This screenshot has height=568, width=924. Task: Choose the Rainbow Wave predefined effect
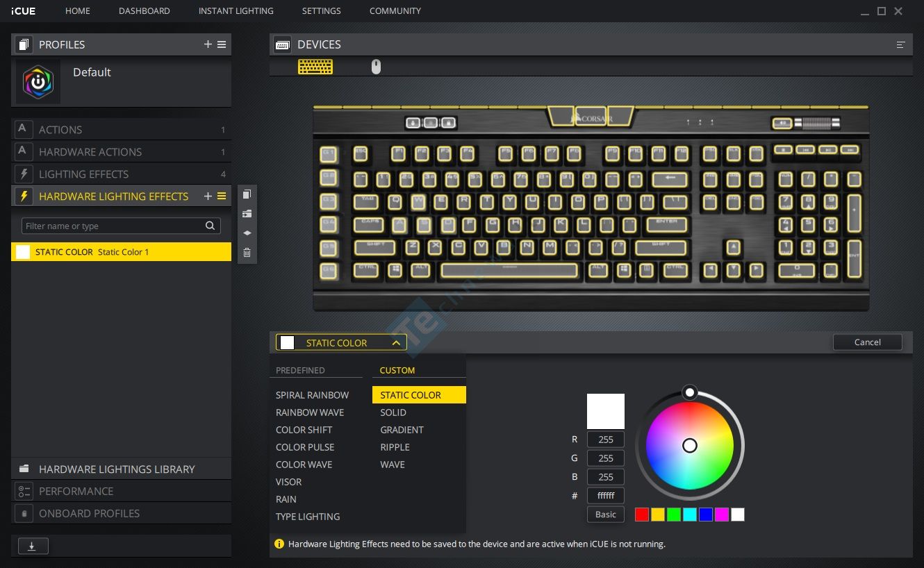[310, 412]
